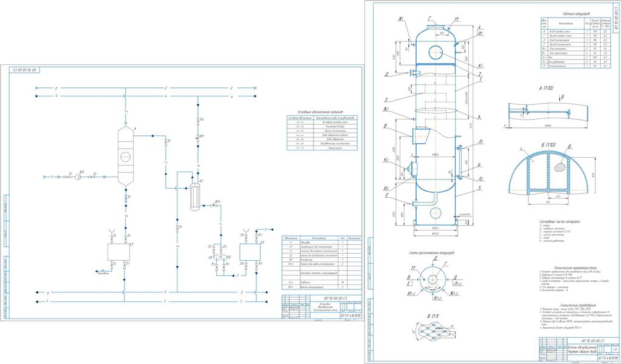Select the upper manhole circle on the column drawing
This screenshot has width=622, height=364.
435,52
